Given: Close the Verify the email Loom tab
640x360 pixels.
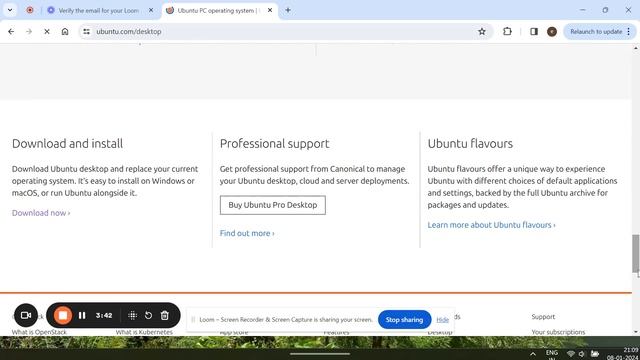Looking at the screenshot, I should pos(151,10).
